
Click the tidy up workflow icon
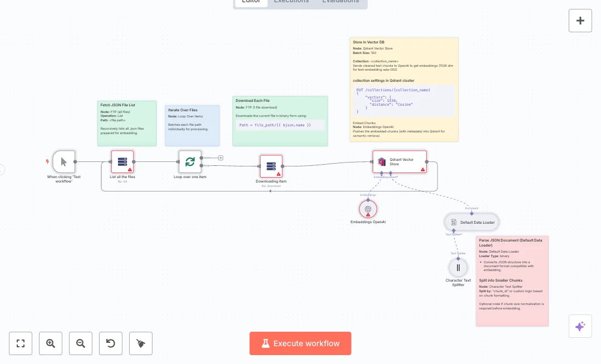click(x=141, y=343)
